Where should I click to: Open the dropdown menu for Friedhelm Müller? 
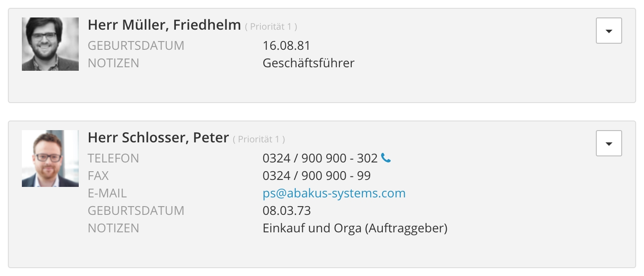tap(609, 31)
